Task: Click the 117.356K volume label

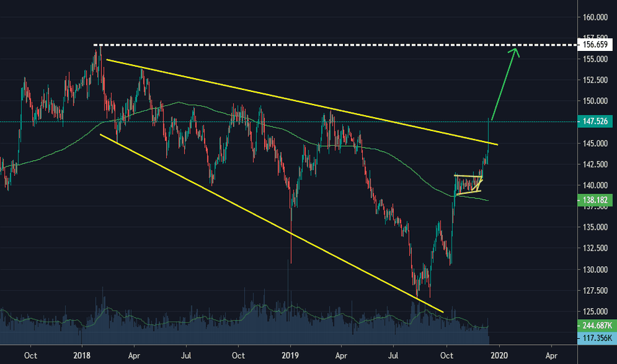Action: [x=596, y=338]
